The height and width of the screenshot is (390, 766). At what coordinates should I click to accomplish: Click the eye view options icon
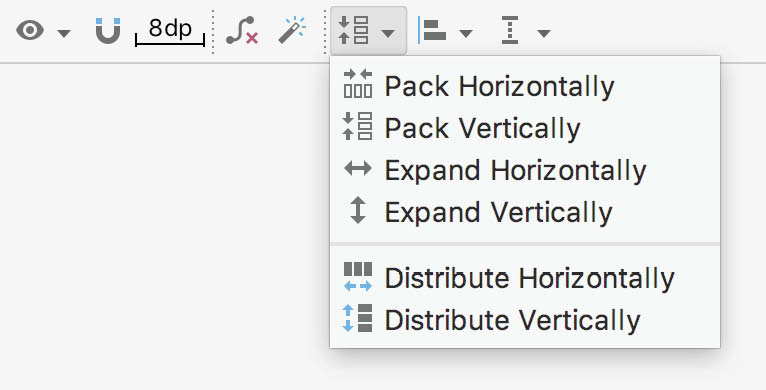pos(30,31)
